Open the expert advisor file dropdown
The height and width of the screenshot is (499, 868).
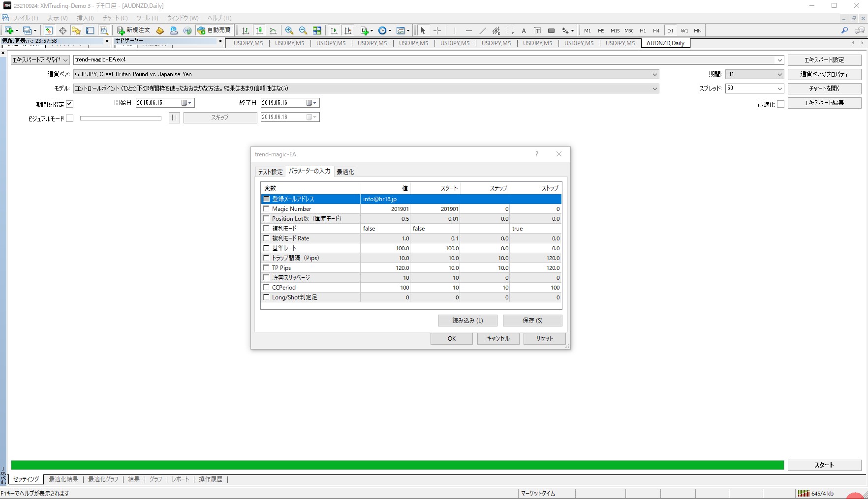click(x=779, y=60)
